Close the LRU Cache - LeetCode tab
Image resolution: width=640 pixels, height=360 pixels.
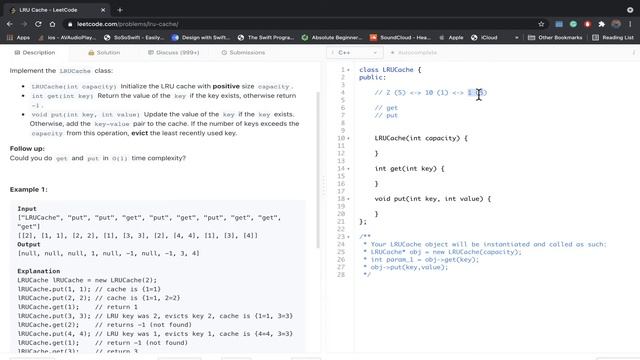(x=103, y=10)
